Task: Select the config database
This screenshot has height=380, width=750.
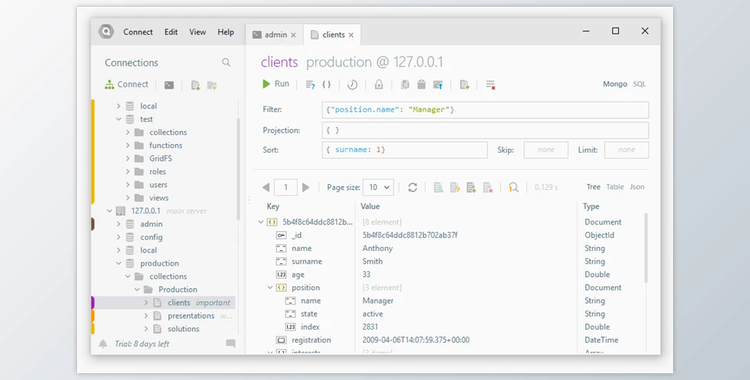Action: [151, 237]
